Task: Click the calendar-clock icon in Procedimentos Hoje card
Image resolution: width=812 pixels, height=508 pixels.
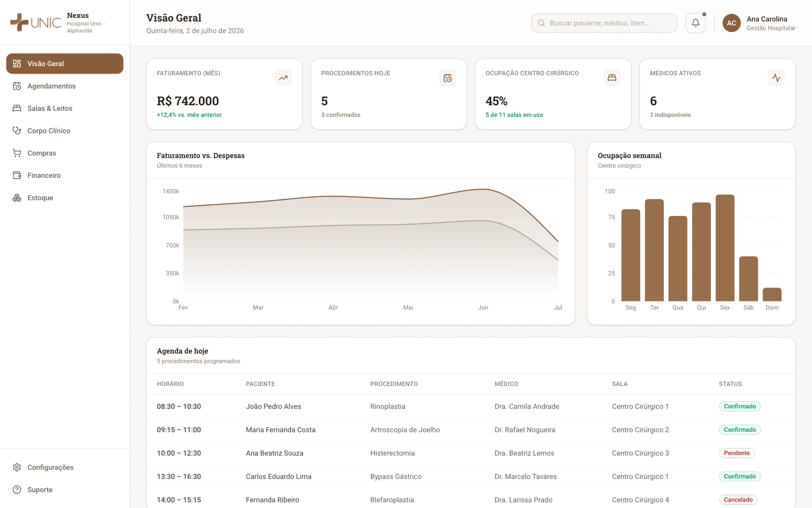Action: pos(448,78)
